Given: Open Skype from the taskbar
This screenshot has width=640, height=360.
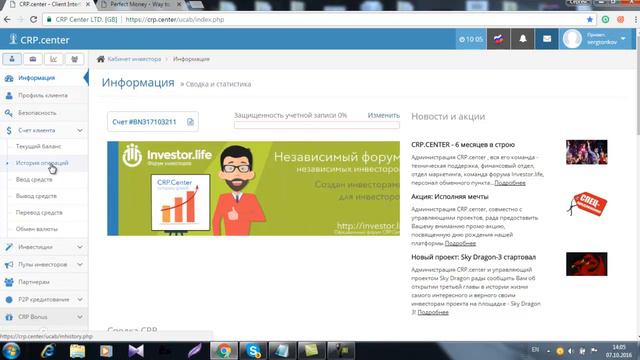Looking at the screenshot, I should 253,351.
